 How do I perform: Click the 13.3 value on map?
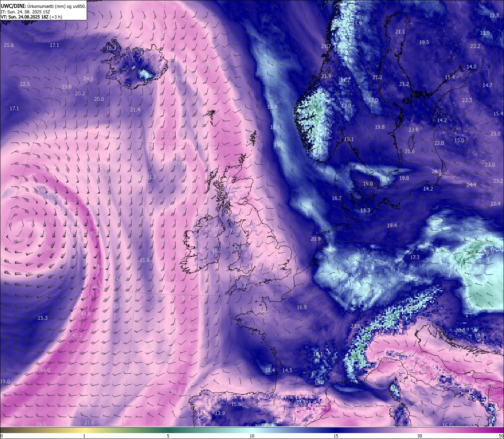[365, 210]
